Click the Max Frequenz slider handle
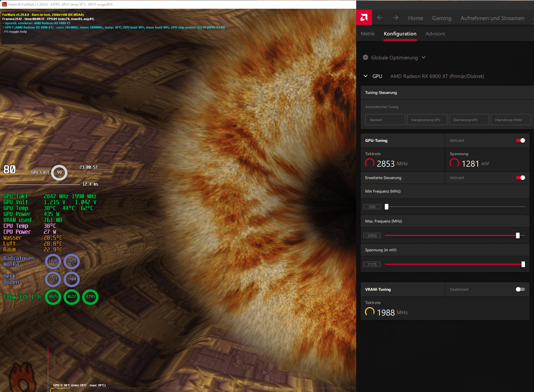This screenshot has height=392, width=534. [518, 235]
